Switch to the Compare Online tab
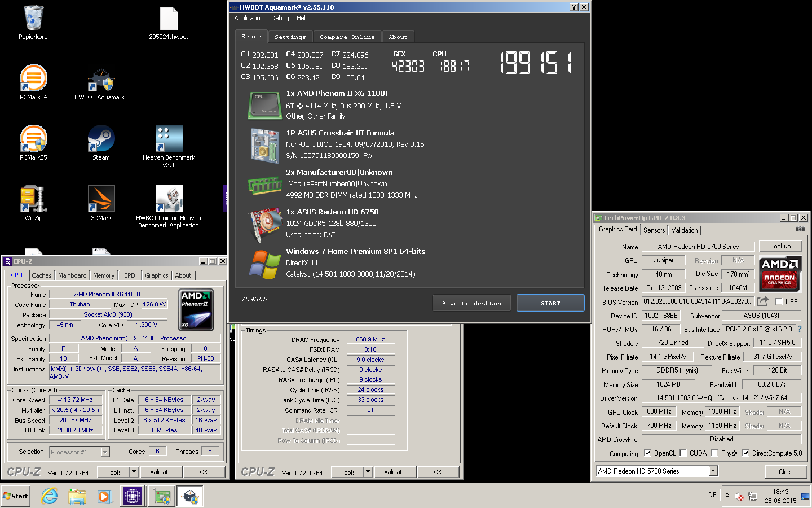Viewport: 812px width, 508px height. coord(347,37)
